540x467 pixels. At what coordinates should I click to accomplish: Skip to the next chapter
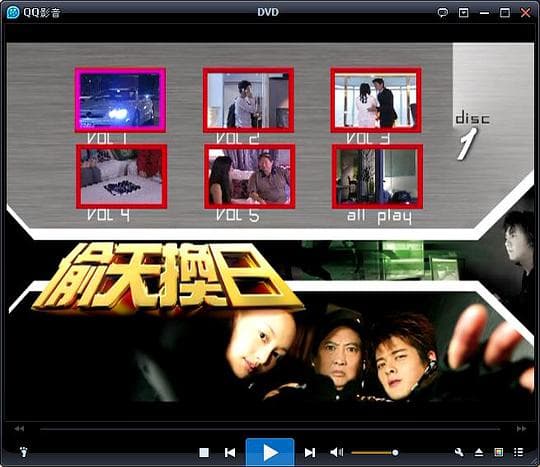coord(310,453)
